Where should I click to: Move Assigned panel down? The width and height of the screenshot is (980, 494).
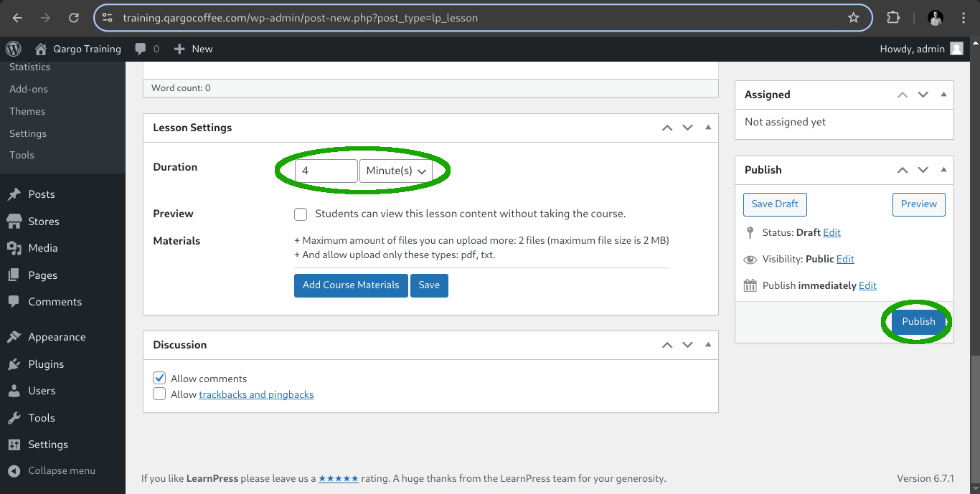923,95
